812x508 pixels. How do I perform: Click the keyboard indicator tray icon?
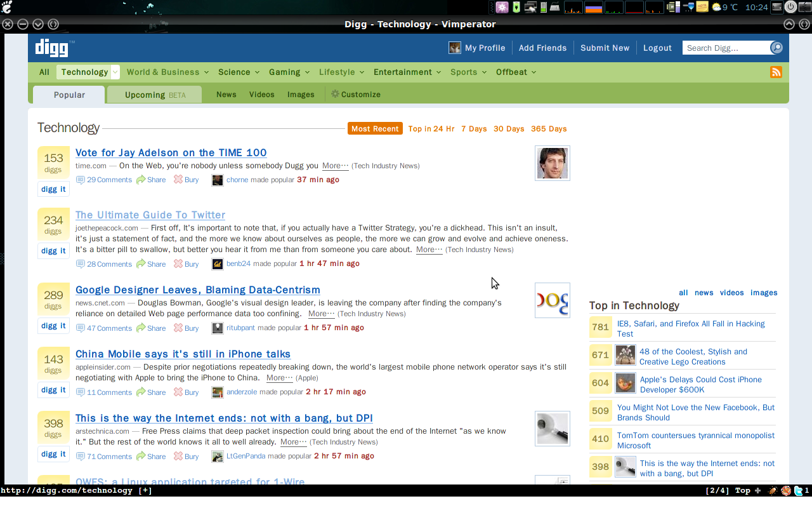pyautogui.click(x=554, y=8)
